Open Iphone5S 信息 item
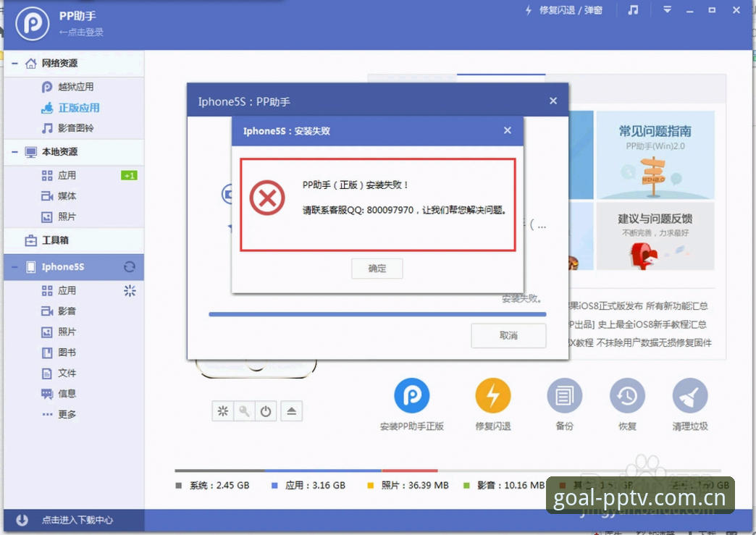Screen dimensions: 756x535 click(59, 394)
